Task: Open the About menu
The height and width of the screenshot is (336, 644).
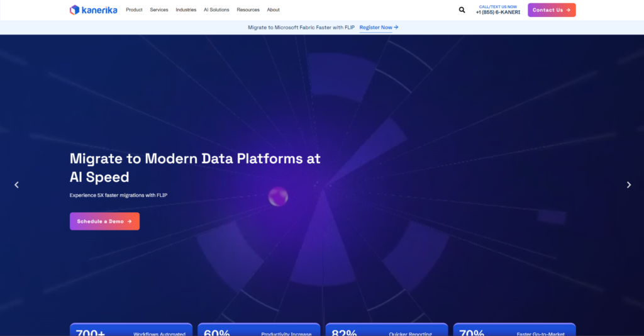Action: pos(273,10)
